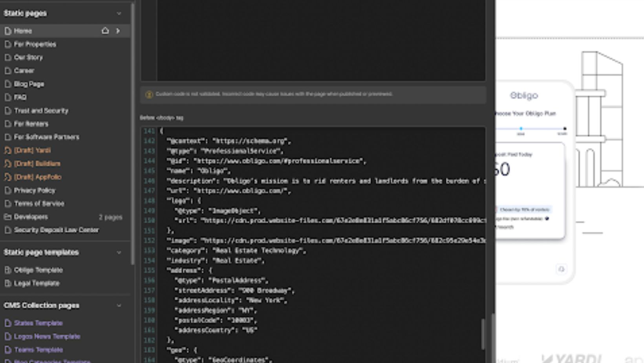
Task: Open the Teams Template page
Action: [38, 350]
